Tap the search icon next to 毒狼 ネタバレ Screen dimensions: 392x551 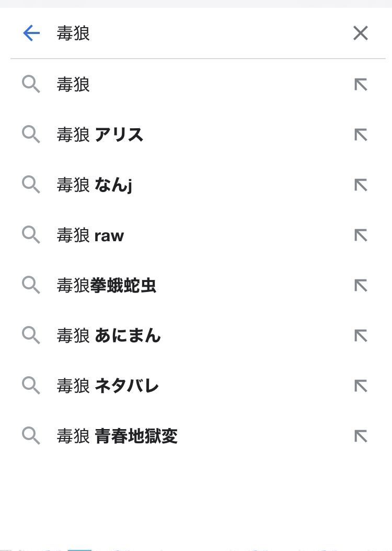click(31, 386)
